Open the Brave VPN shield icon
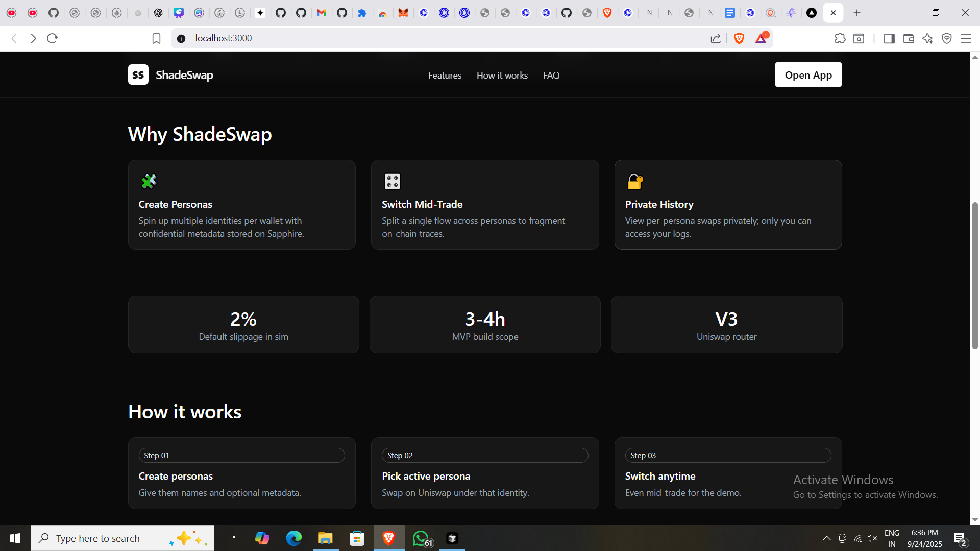The height and width of the screenshot is (551, 980). (x=947, y=38)
